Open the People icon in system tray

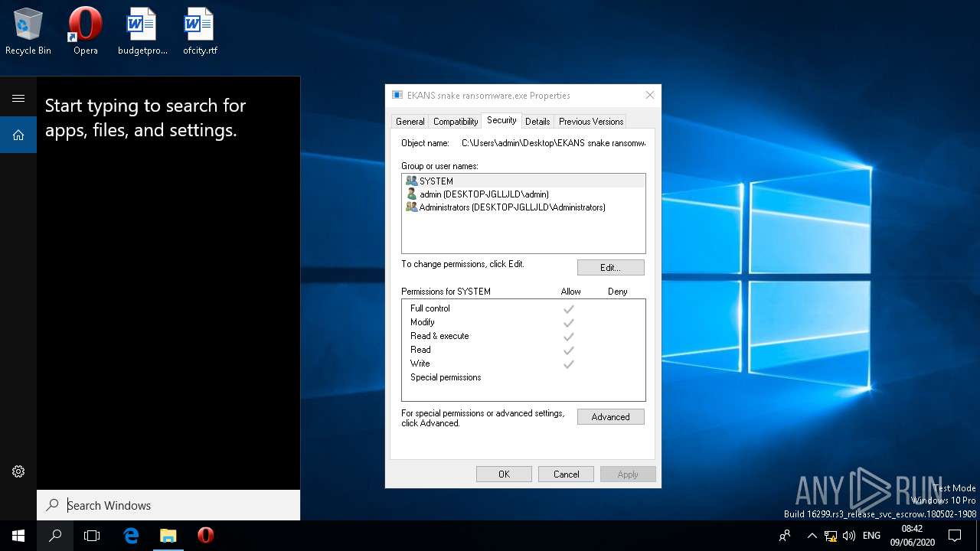click(784, 536)
